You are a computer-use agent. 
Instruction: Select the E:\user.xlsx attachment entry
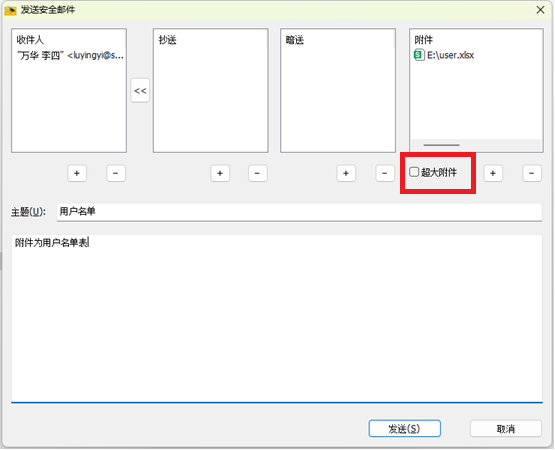(x=444, y=55)
